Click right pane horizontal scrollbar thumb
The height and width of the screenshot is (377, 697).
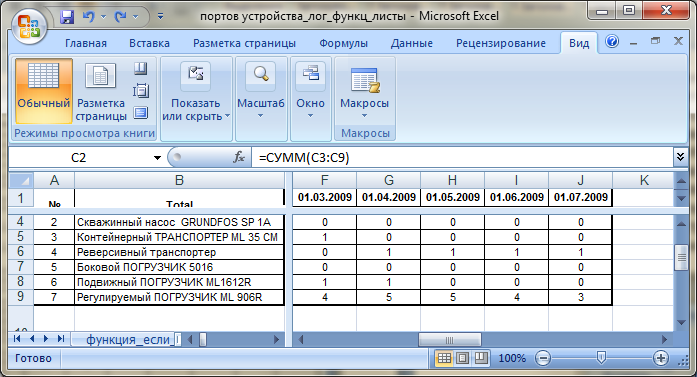tap(449, 340)
